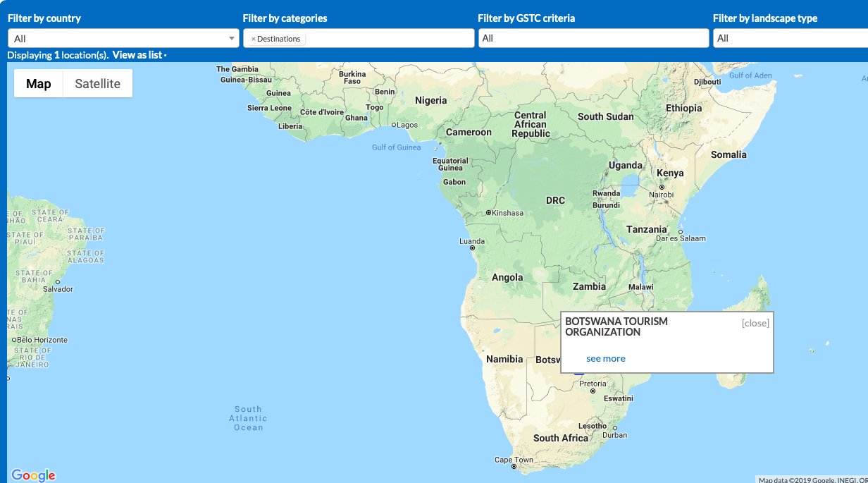
Task: Click the Gabon country label
Action: pyautogui.click(x=454, y=182)
